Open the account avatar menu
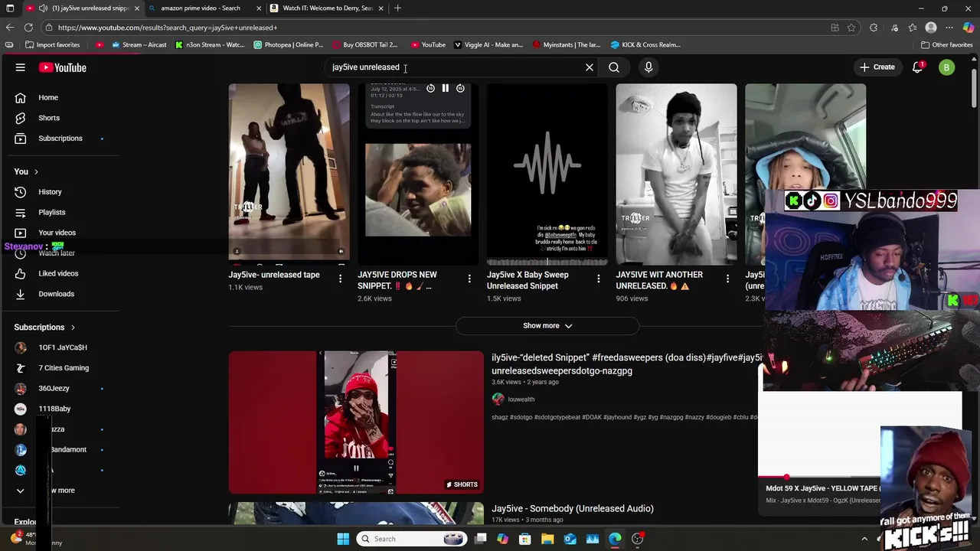Image resolution: width=980 pixels, height=551 pixels. tap(947, 67)
